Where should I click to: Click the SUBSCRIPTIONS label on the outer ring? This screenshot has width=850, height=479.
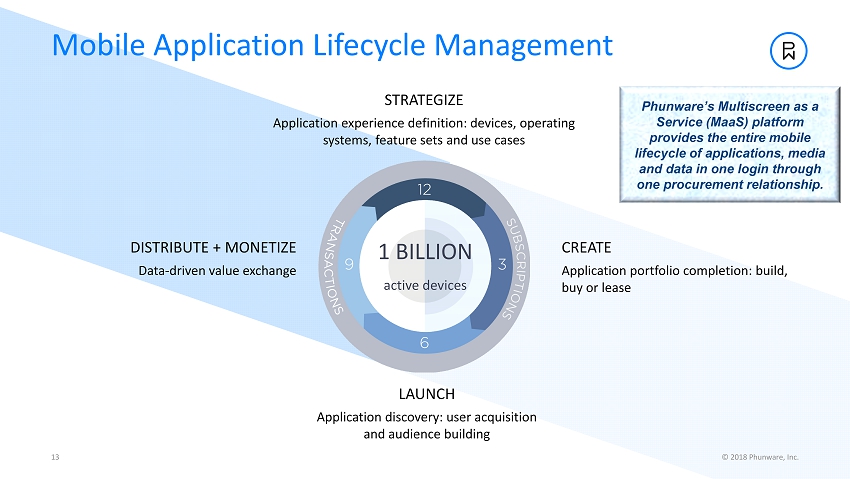click(x=524, y=267)
